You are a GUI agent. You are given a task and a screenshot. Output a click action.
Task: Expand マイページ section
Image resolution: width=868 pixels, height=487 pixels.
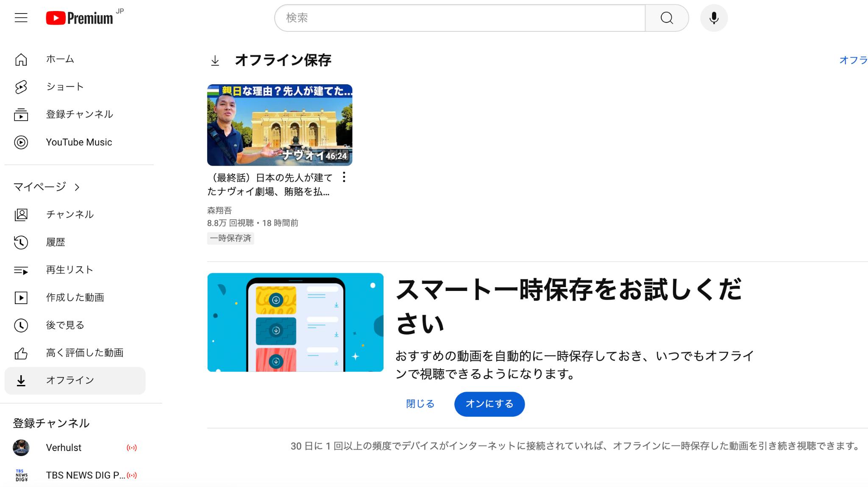tap(47, 186)
